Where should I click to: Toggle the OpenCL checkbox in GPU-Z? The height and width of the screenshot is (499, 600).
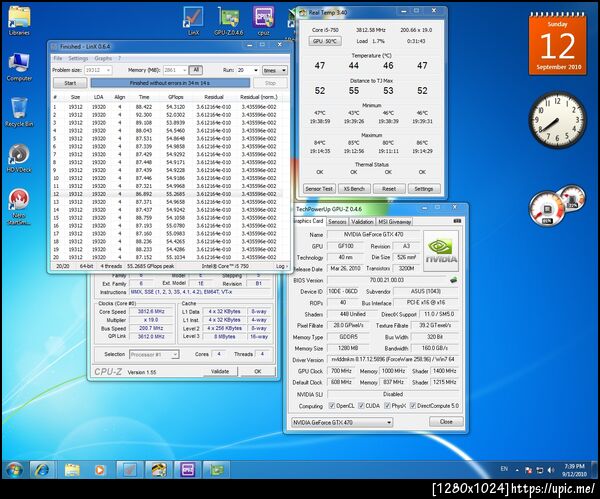[x=332, y=406]
